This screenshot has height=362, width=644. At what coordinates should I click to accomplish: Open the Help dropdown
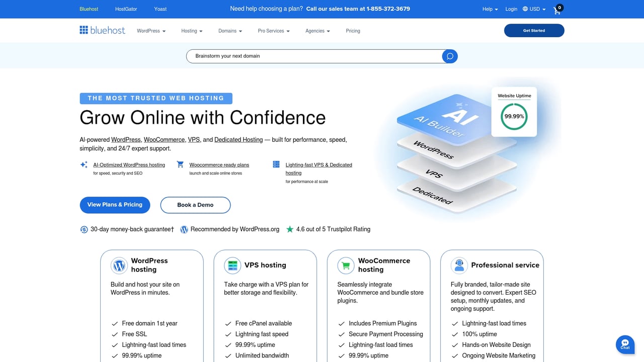(489, 9)
